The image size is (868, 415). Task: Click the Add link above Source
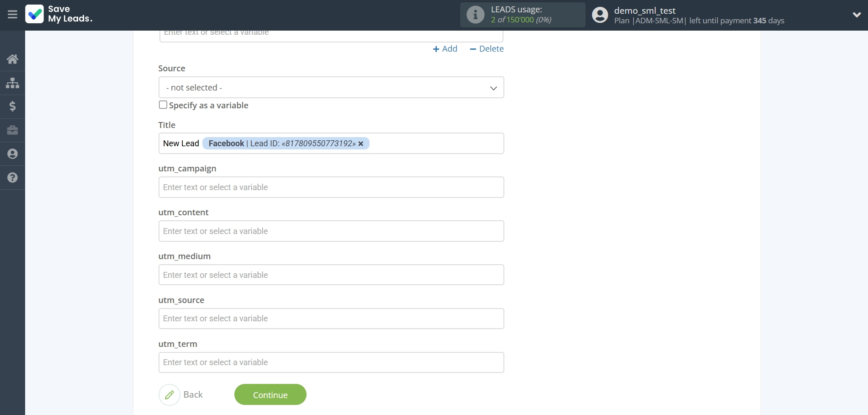445,49
